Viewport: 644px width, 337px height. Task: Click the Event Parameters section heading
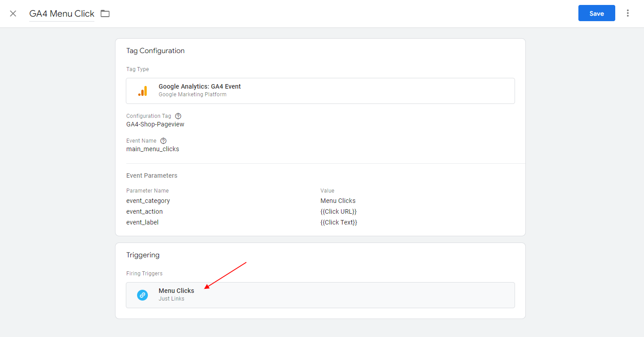(x=151, y=175)
